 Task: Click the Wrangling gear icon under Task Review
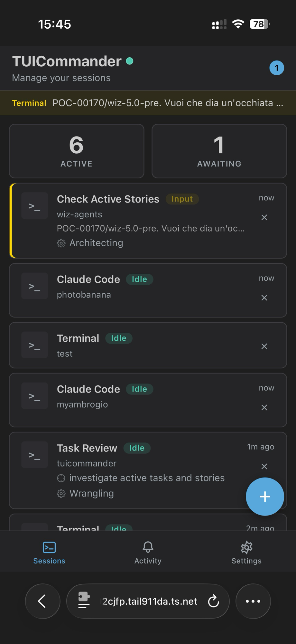[x=61, y=493]
